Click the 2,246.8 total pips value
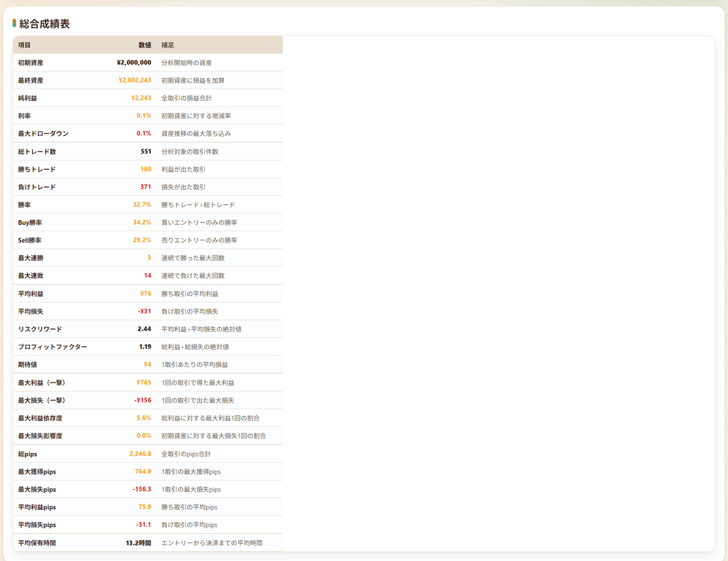The width and height of the screenshot is (728, 561). (140, 454)
